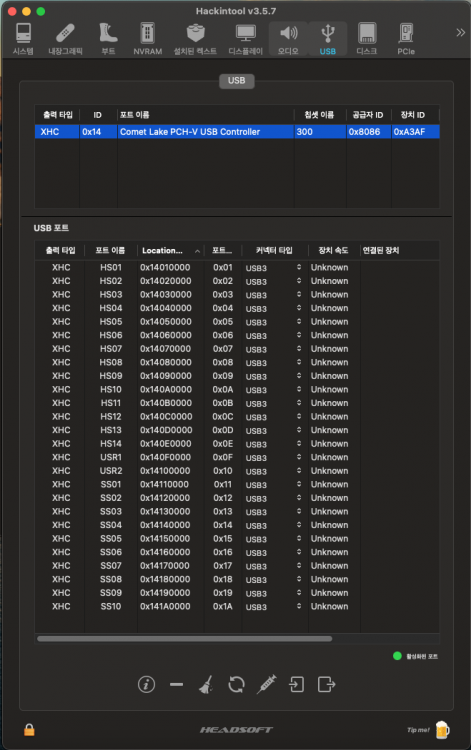Open connector type dropdown for SS10
Viewport: 471px width, 750px height.
point(299,606)
